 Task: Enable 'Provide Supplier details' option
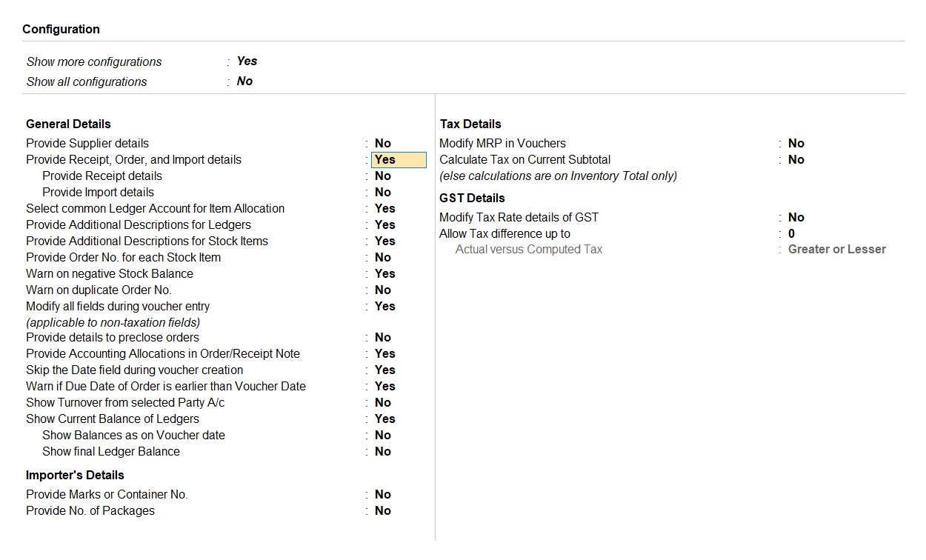coord(382,144)
